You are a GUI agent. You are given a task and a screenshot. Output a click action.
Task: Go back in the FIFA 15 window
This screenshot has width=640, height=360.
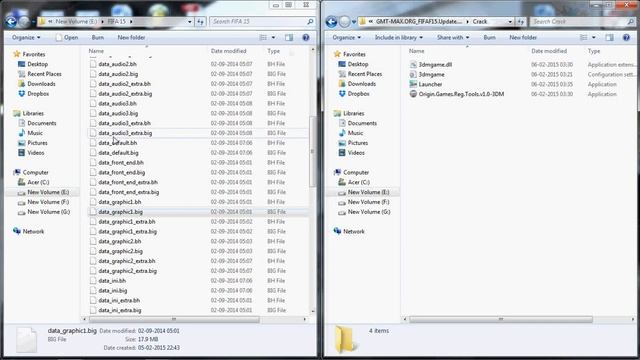click(x=11, y=21)
